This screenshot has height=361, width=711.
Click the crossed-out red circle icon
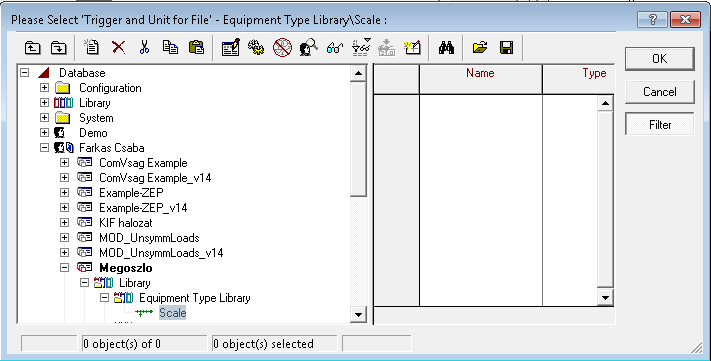click(x=282, y=48)
